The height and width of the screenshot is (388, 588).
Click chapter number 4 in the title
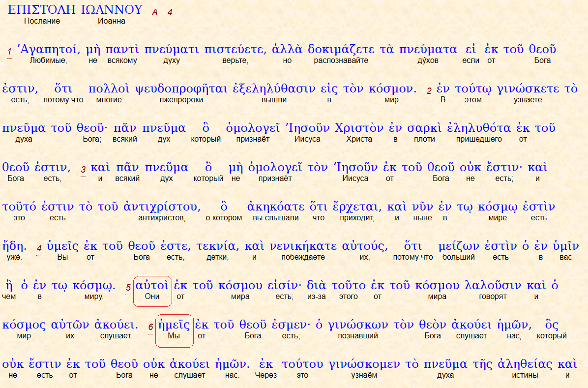pos(170,13)
